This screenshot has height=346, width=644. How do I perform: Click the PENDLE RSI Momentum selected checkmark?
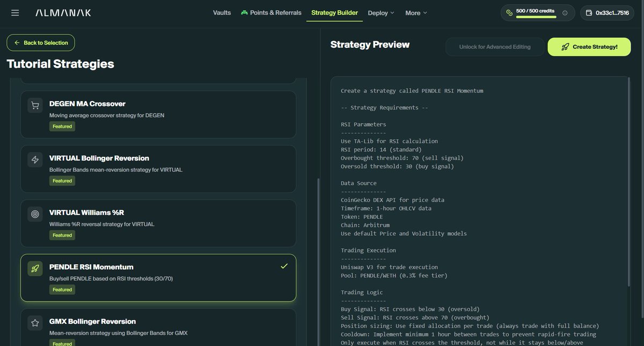click(x=284, y=266)
